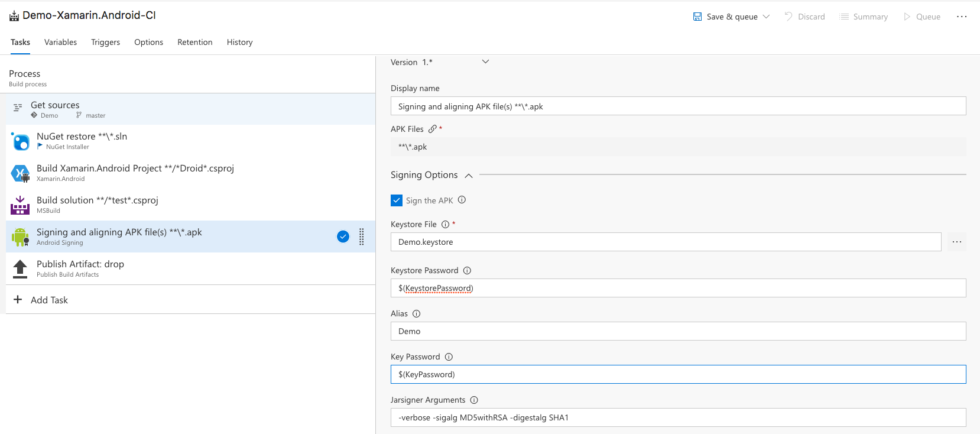Show info for Keystore Password

pos(467,271)
